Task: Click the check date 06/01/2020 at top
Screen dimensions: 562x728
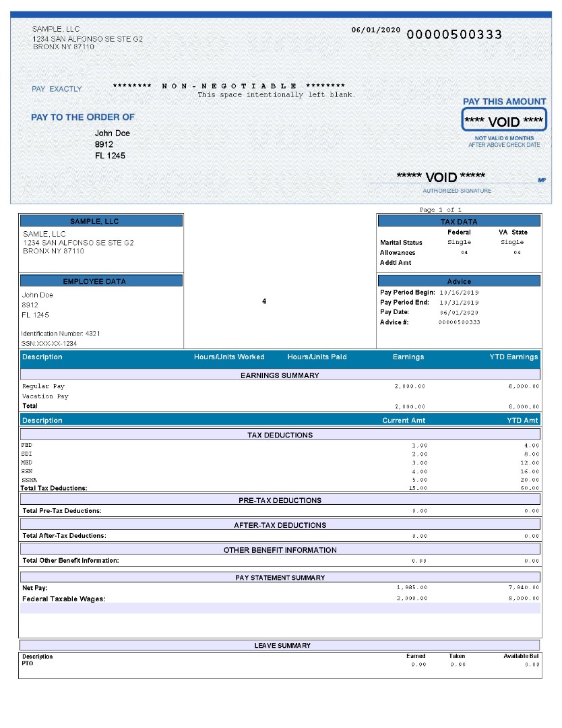Action: [x=375, y=30]
